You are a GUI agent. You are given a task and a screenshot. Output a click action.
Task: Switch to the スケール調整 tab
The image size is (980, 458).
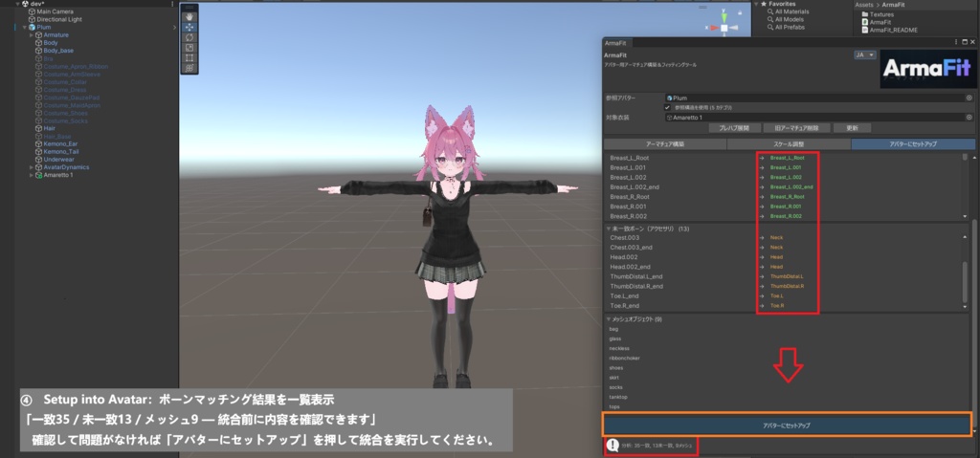coord(789,143)
